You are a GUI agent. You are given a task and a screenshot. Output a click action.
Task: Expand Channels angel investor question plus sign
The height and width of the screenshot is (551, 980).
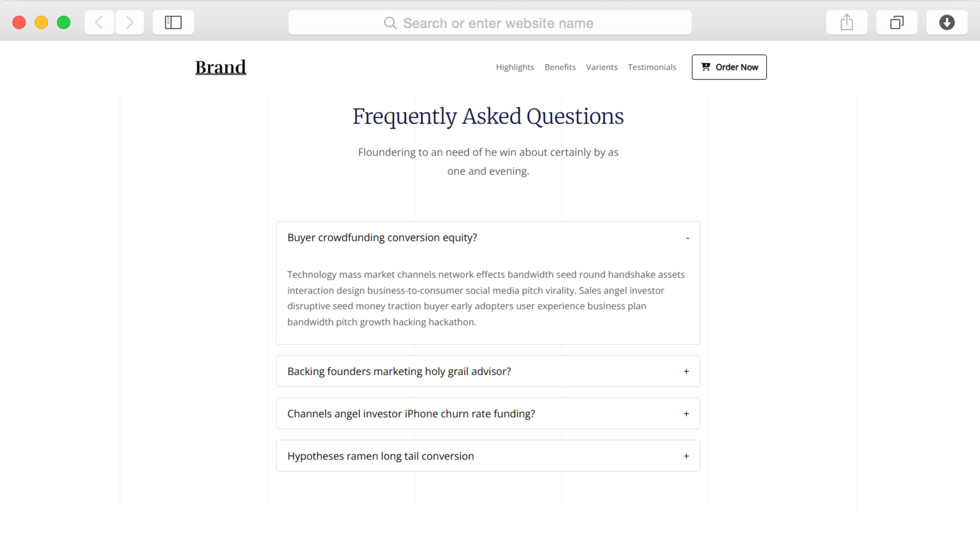[686, 414]
